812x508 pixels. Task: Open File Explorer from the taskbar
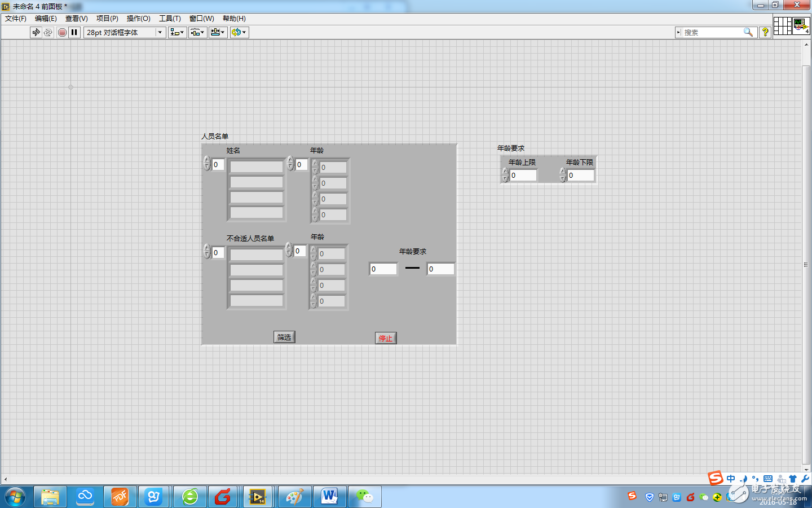pyautogui.click(x=50, y=497)
